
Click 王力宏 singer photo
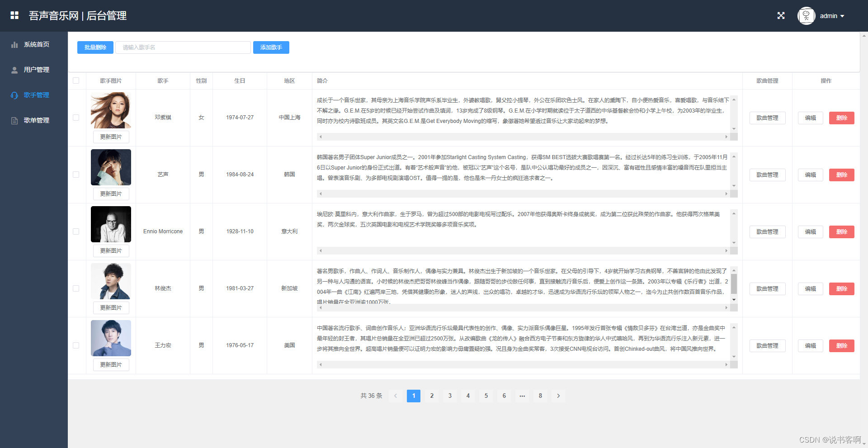(111, 338)
